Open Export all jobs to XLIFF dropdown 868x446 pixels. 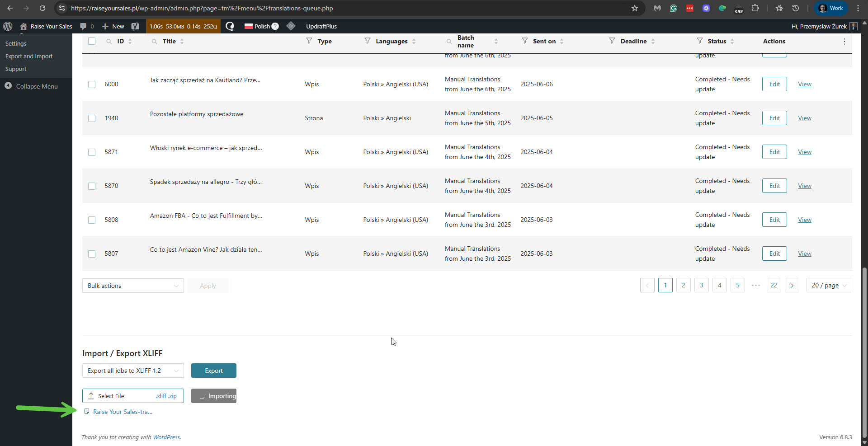(133, 371)
